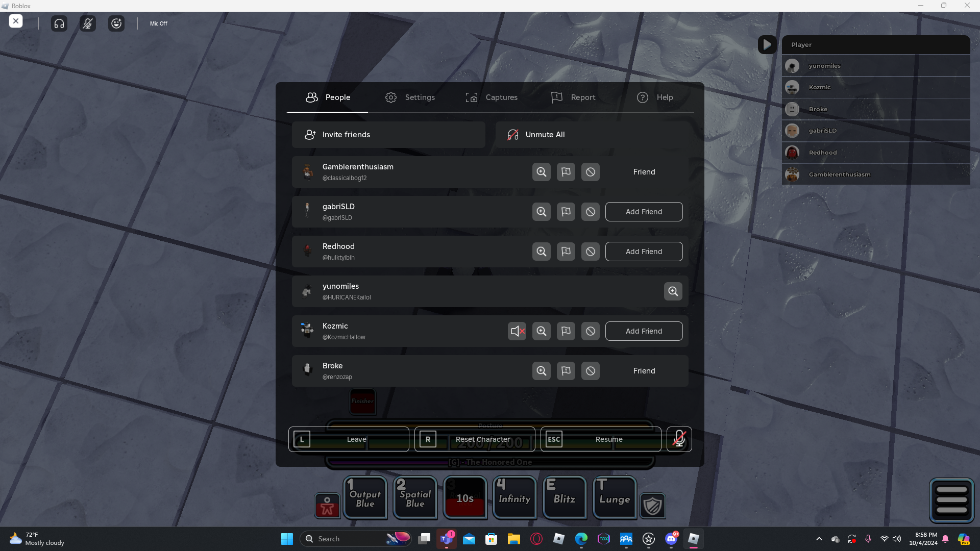The height and width of the screenshot is (551, 980).
Task: Click Resume button to return to game
Action: tap(601, 439)
